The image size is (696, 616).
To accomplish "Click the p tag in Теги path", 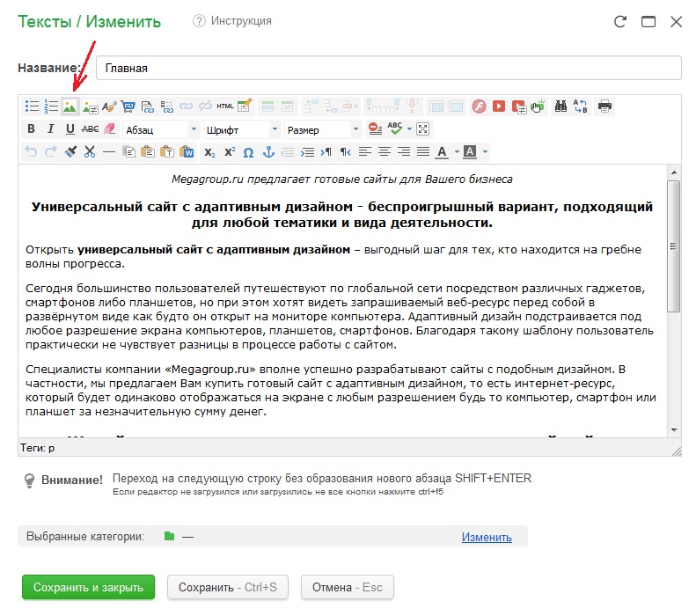I will (x=52, y=448).
